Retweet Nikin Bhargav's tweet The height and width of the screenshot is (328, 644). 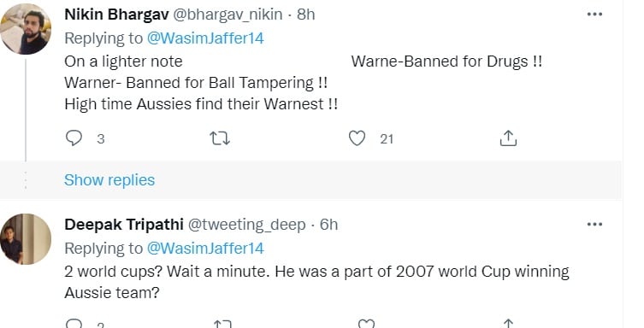pyautogui.click(x=220, y=138)
